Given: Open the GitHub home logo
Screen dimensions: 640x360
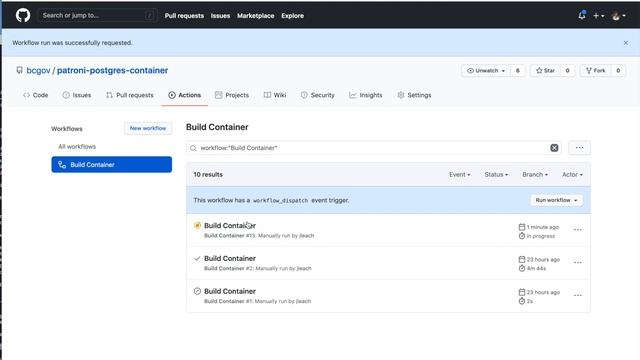Looking at the screenshot, I should coord(23,16).
